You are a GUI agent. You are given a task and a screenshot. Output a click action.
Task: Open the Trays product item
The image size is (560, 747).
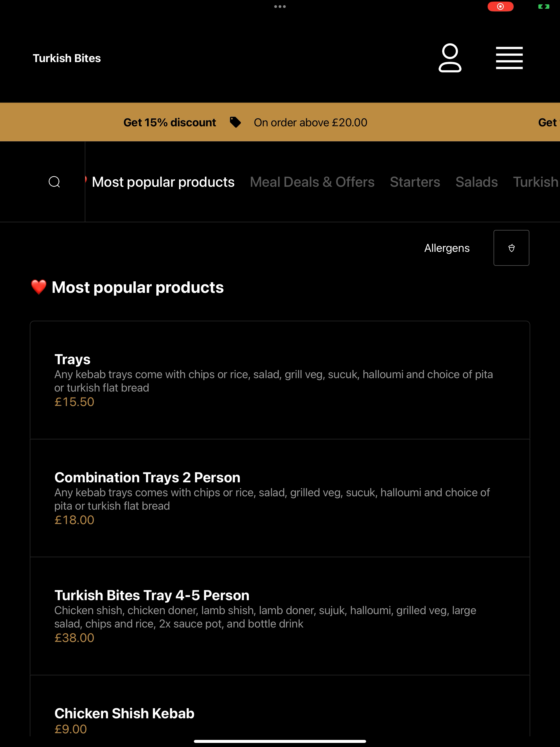pos(280,380)
